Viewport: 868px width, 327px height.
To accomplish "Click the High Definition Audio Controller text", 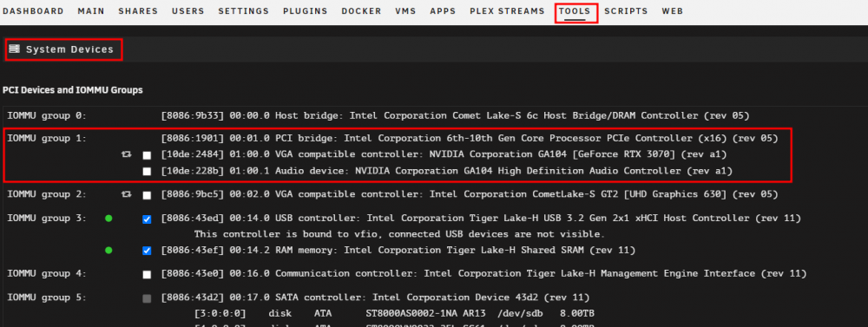I will coord(447,172).
